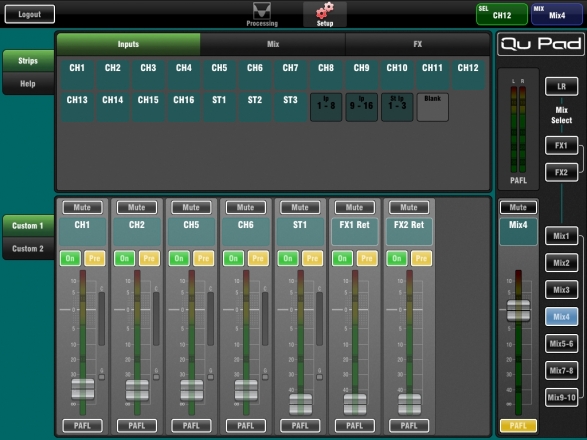Select the LR main mix button
Screen dimensions: 587x440
(561, 87)
